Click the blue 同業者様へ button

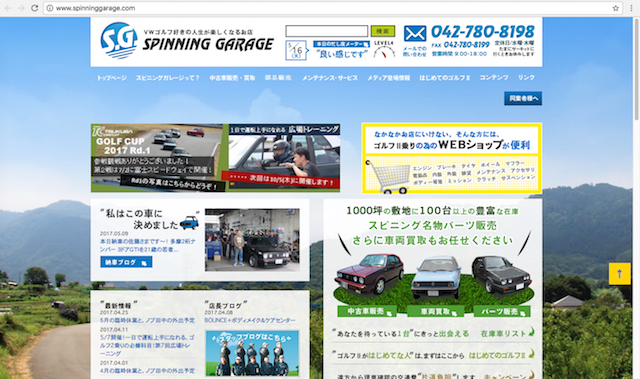[x=523, y=98]
